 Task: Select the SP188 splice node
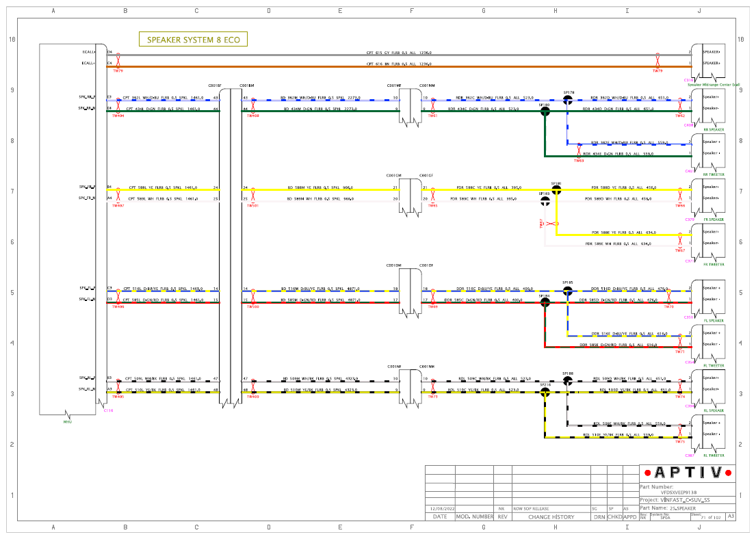[x=568, y=381]
